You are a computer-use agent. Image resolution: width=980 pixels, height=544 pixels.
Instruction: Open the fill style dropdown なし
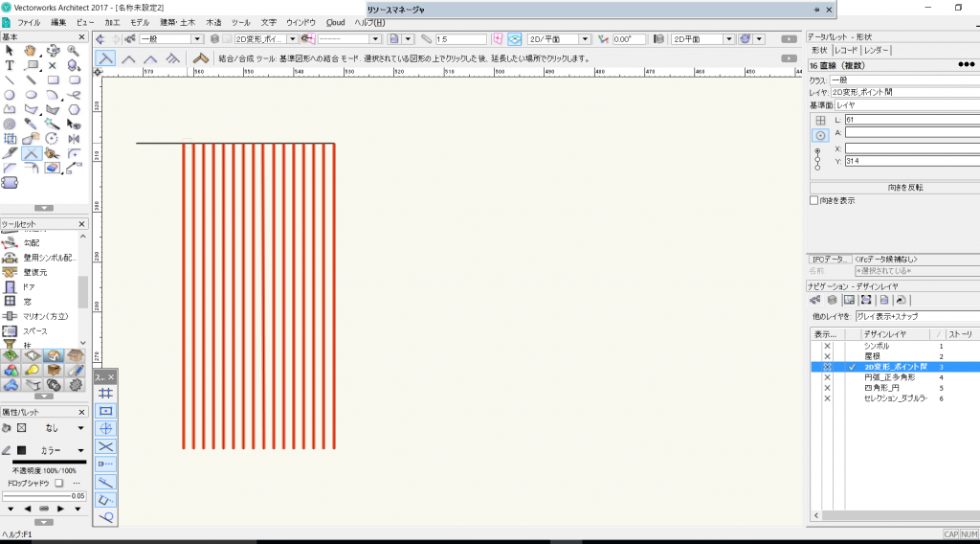coord(63,428)
